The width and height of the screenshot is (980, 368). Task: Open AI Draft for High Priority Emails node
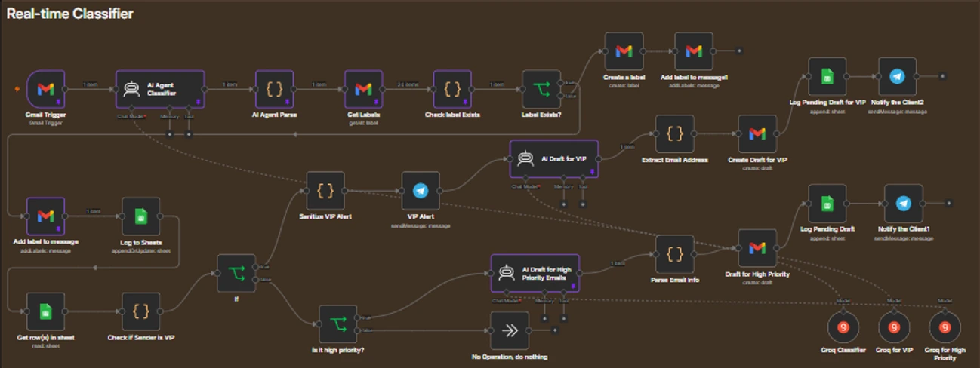[x=535, y=273]
